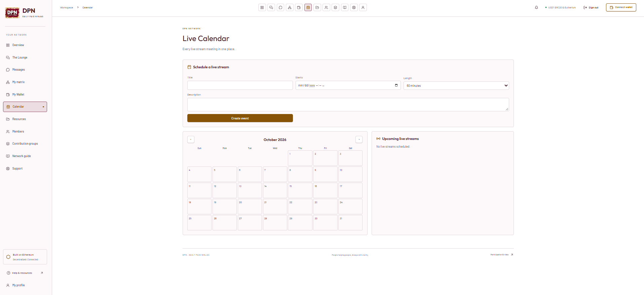The image size is (644, 295).
Task: Open Overview in the left sidebar
Action: coord(25,45)
